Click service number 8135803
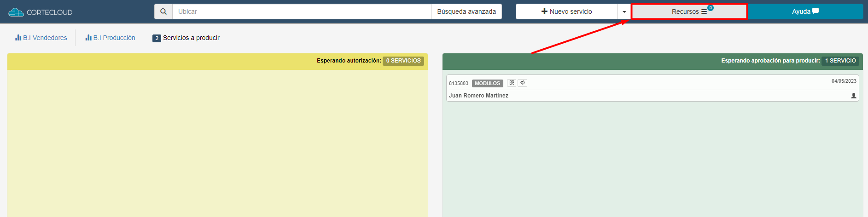The height and width of the screenshot is (217, 868). (x=459, y=83)
